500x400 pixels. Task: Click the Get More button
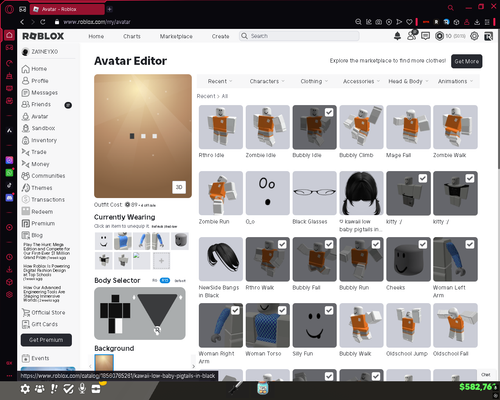pos(467,61)
